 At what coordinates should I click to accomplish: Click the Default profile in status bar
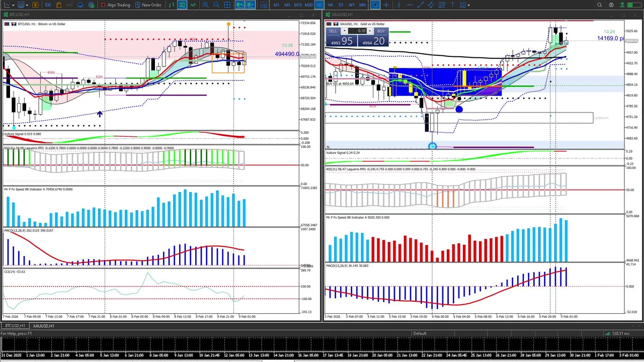pos(420,333)
